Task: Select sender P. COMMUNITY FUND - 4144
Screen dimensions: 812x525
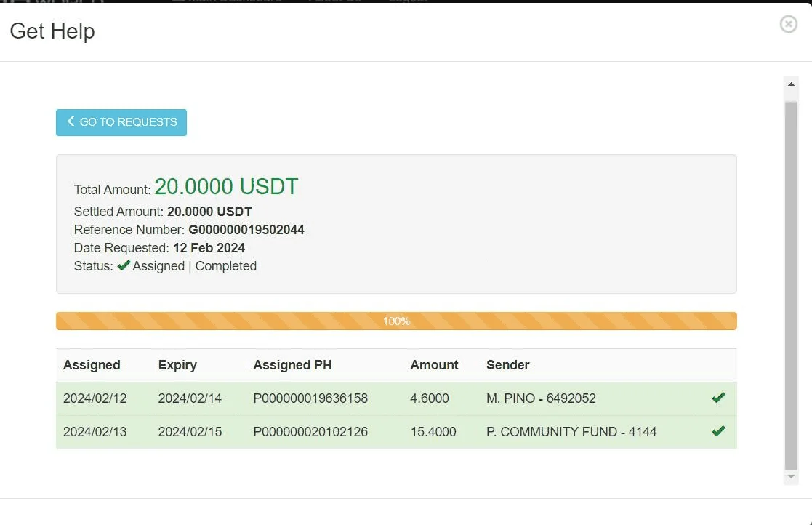Action: pyautogui.click(x=571, y=432)
